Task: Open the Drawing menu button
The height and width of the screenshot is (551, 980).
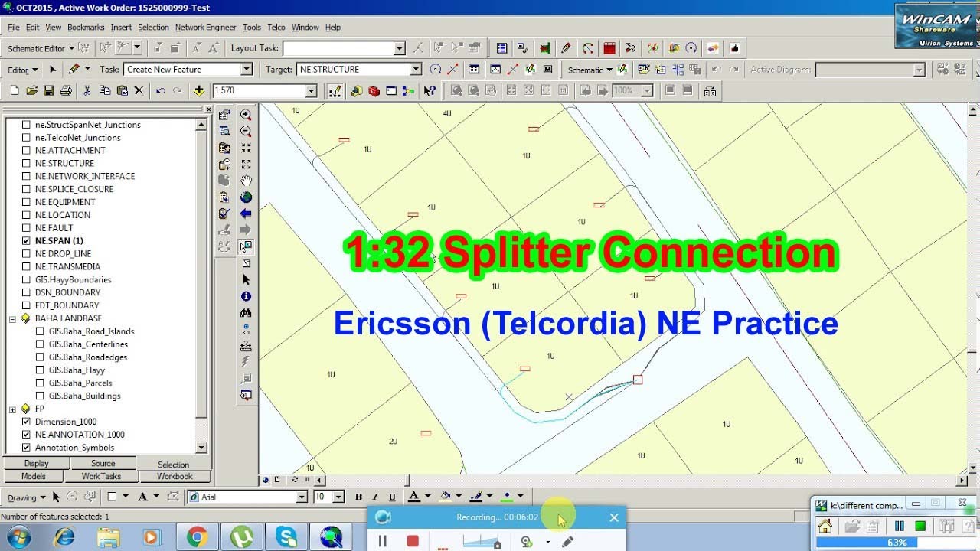Action: click(27, 497)
